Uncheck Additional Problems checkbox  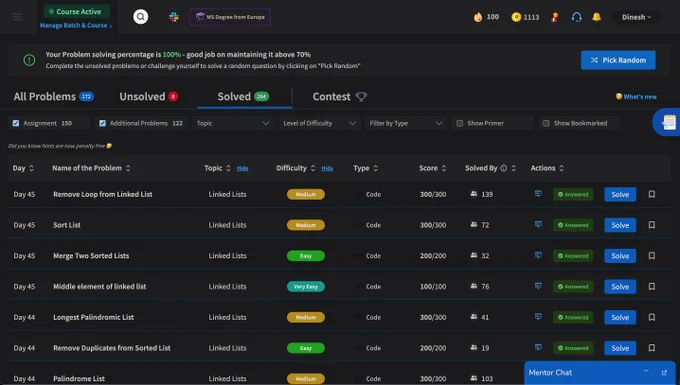click(102, 123)
